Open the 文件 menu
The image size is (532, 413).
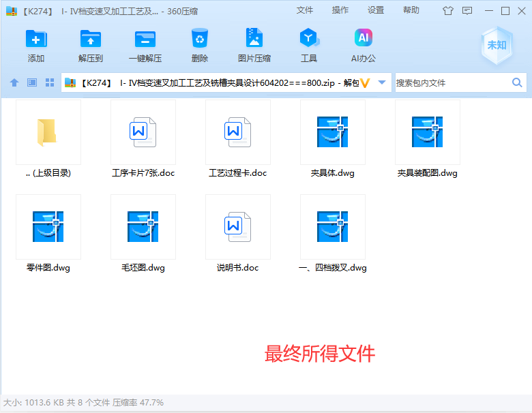coord(305,10)
